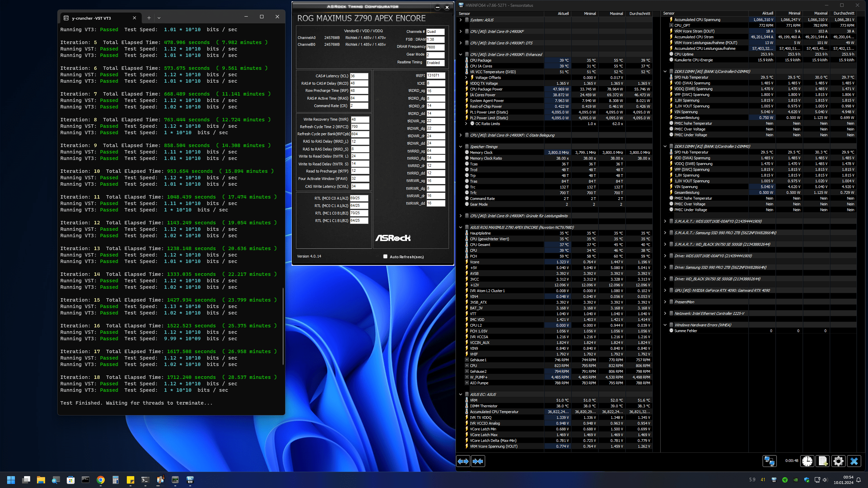
Task: Click the HWiNFO reset clock icon
Action: (807, 461)
